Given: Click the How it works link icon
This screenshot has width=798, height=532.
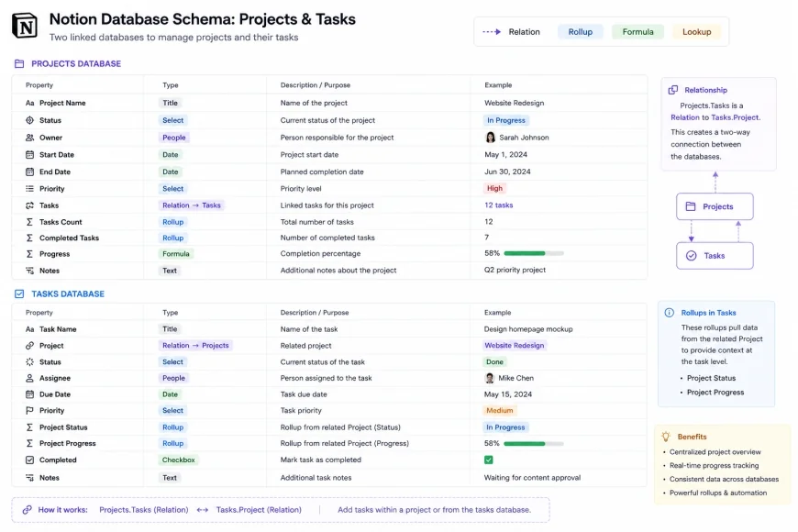Looking at the screenshot, I should click(27, 510).
